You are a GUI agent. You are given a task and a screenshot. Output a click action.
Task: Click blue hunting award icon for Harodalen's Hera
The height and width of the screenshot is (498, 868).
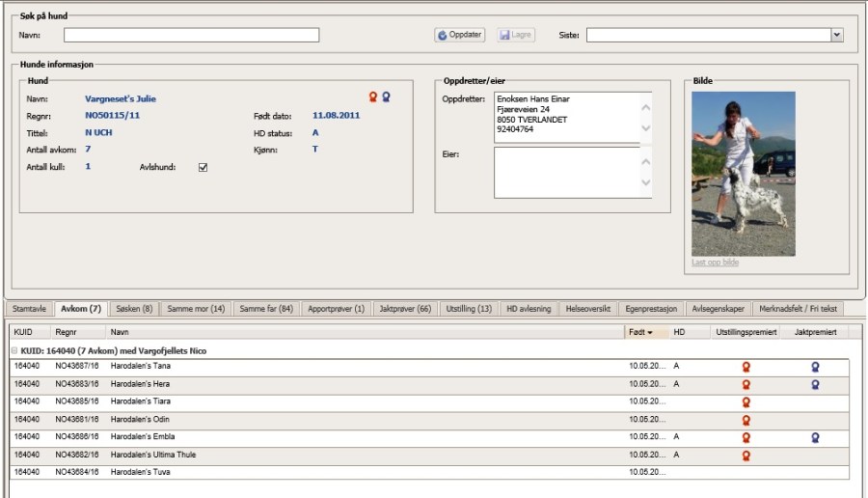[815, 384]
